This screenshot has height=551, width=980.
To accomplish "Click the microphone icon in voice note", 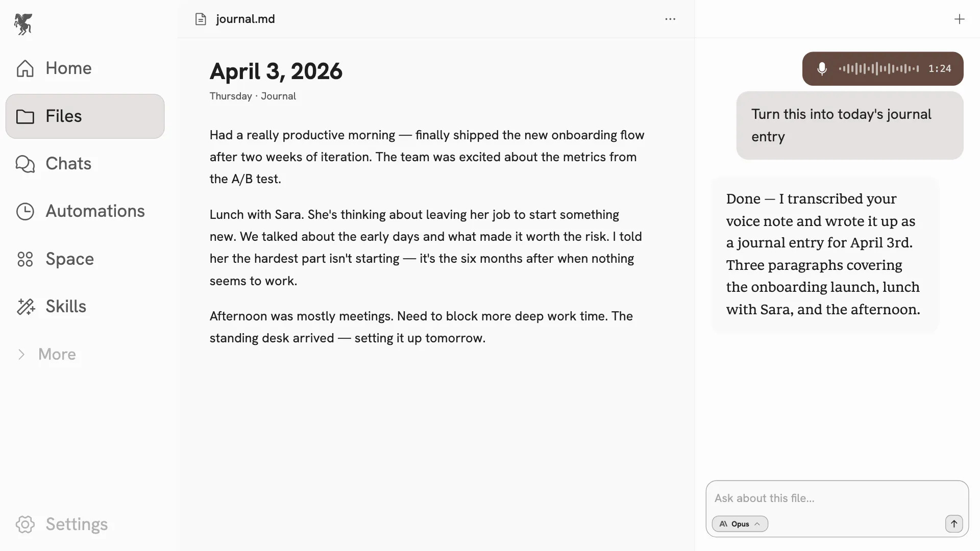I will [x=822, y=68].
